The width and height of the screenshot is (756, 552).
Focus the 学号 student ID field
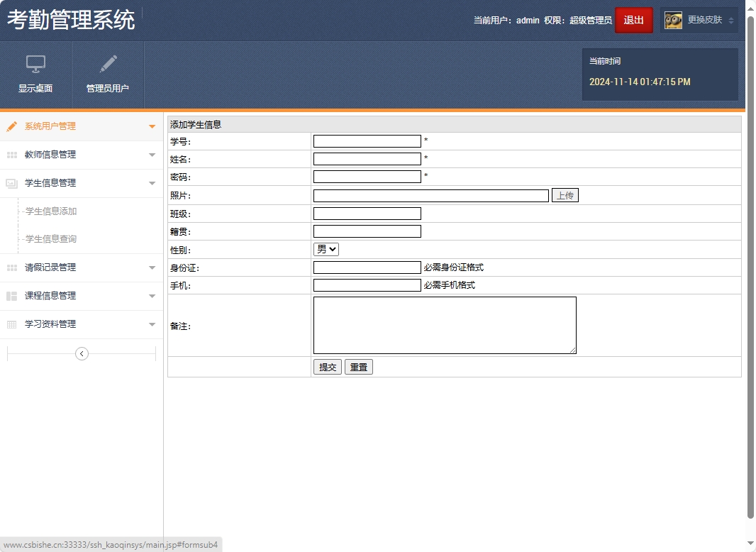click(x=367, y=141)
